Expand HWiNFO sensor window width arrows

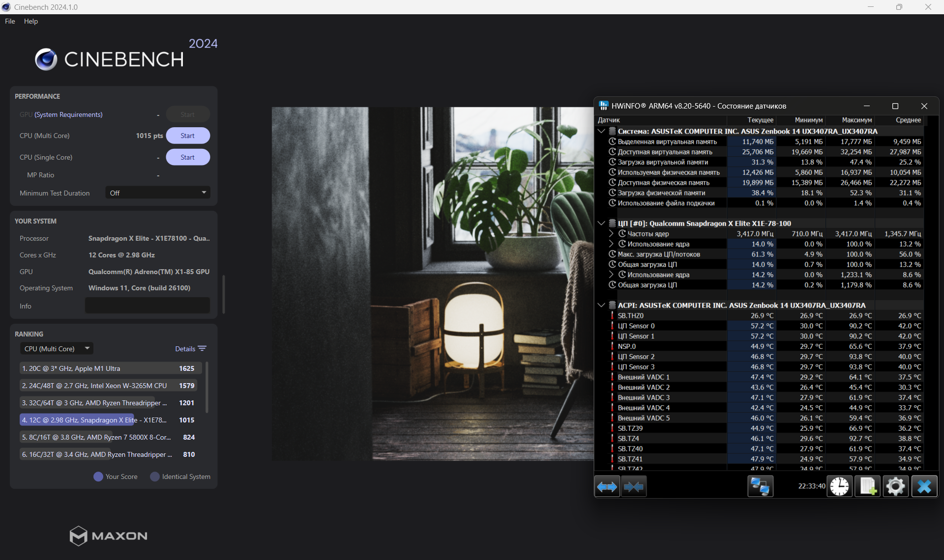click(607, 486)
